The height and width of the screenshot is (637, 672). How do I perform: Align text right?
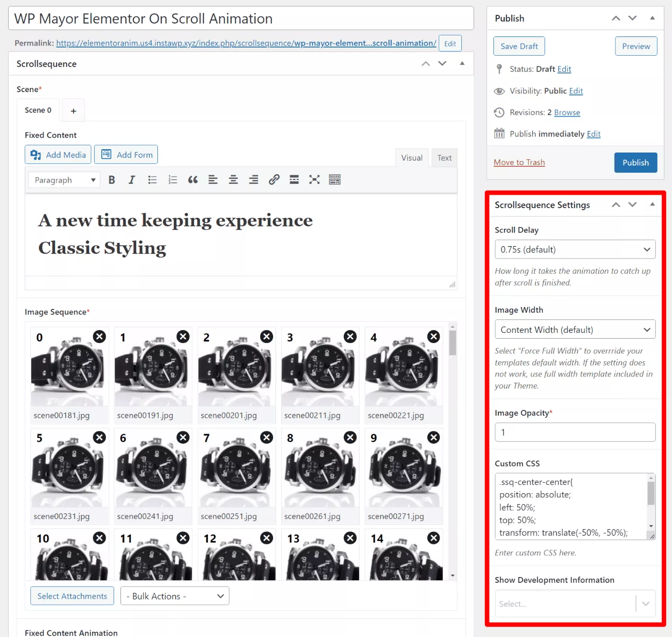click(253, 180)
